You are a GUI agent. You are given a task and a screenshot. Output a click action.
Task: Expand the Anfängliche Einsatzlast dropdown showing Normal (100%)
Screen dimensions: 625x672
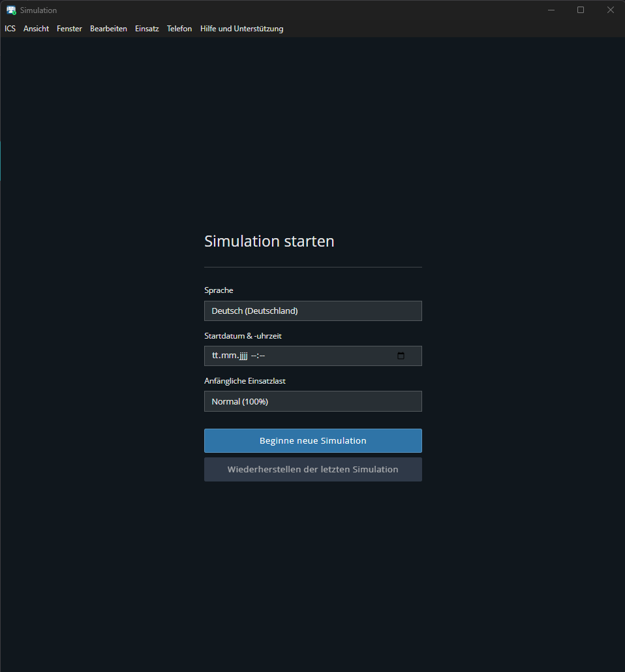pyautogui.click(x=312, y=401)
